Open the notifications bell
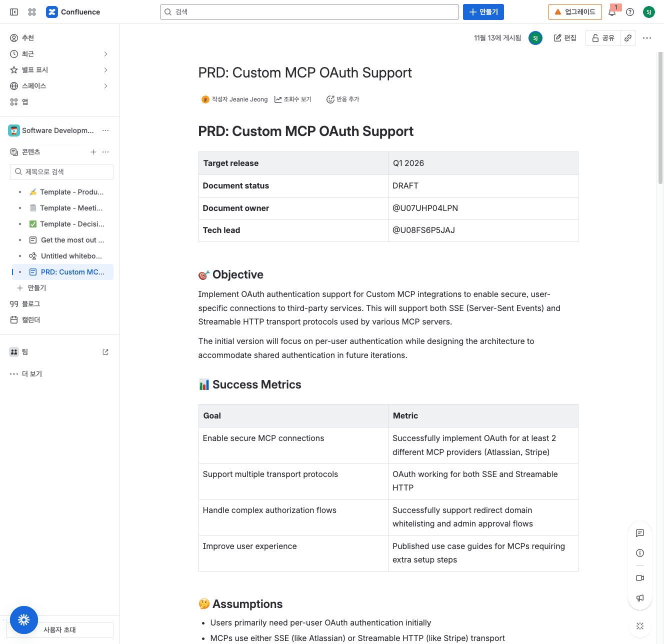 point(612,12)
